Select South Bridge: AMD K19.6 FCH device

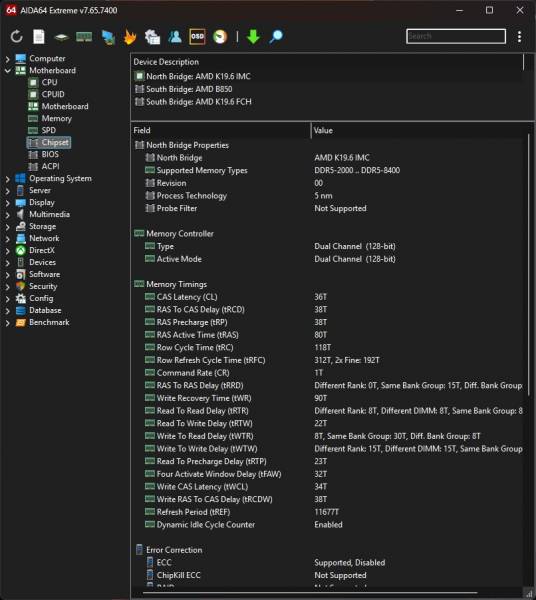(x=193, y=102)
